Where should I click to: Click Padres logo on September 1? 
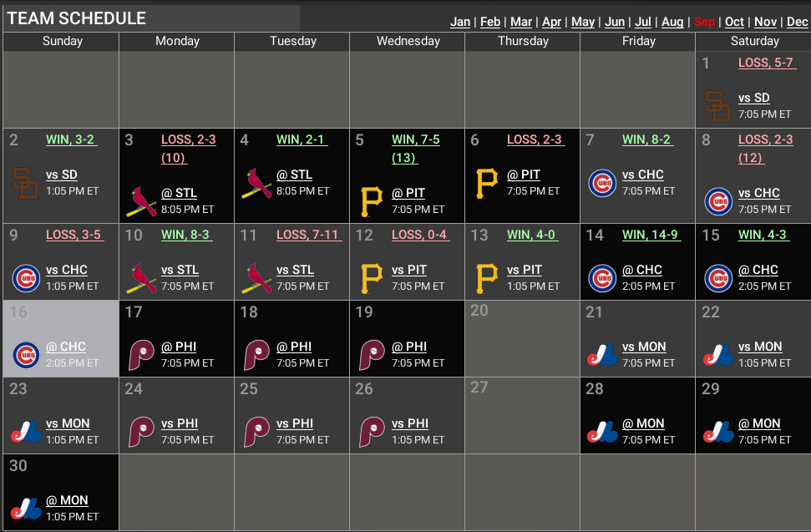pos(717,106)
